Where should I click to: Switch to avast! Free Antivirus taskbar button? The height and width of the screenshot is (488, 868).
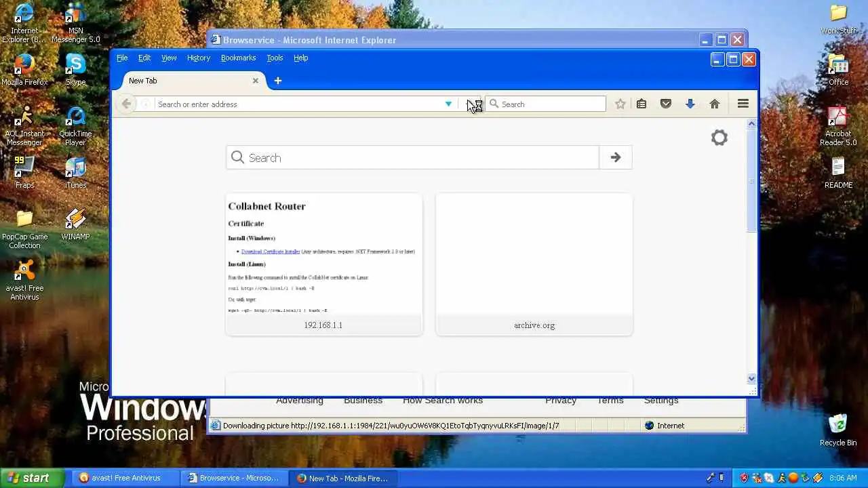click(x=125, y=478)
